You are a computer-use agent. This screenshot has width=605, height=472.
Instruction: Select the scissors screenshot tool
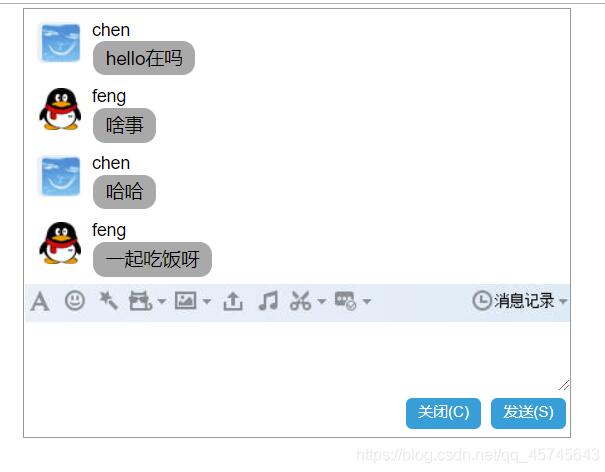[300, 301]
